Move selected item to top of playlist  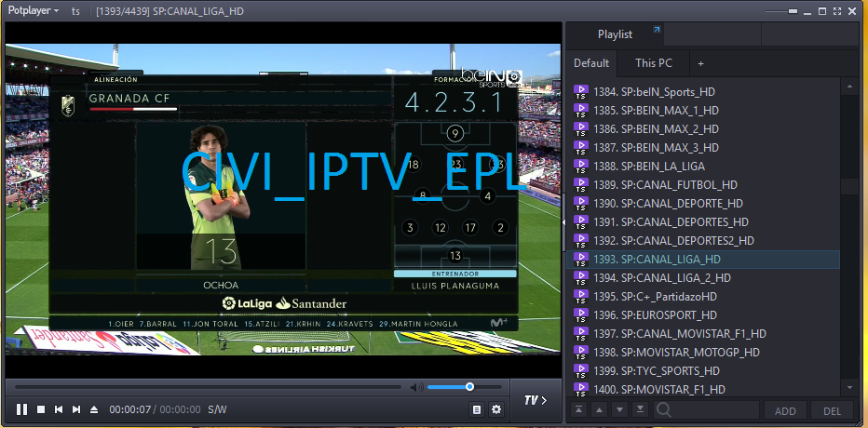coord(578,409)
